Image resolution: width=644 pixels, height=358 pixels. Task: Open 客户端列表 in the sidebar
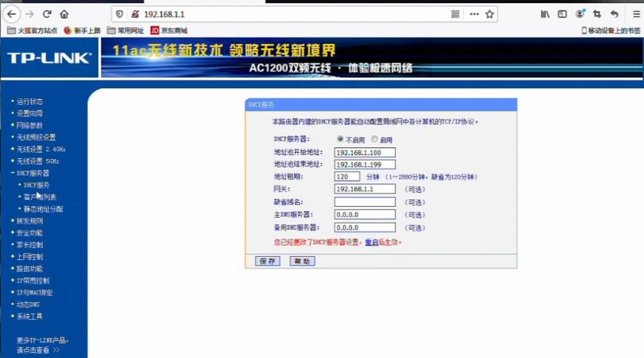pyautogui.click(x=40, y=197)
